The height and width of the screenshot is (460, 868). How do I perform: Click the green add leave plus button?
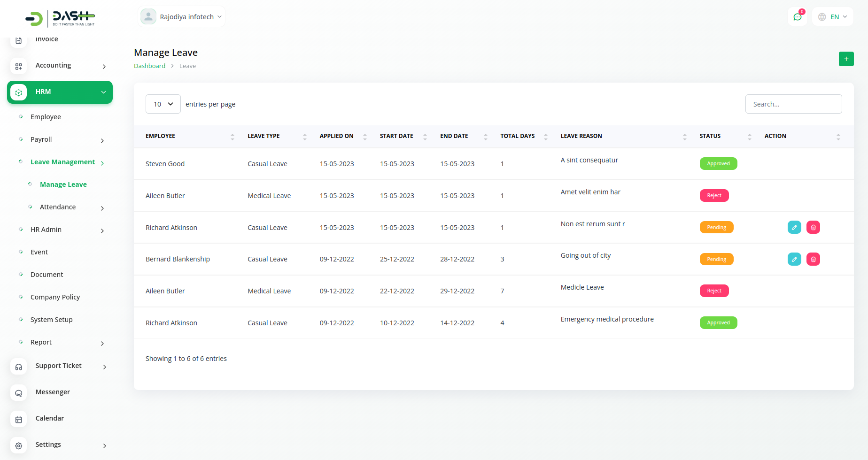coord(846,59)
